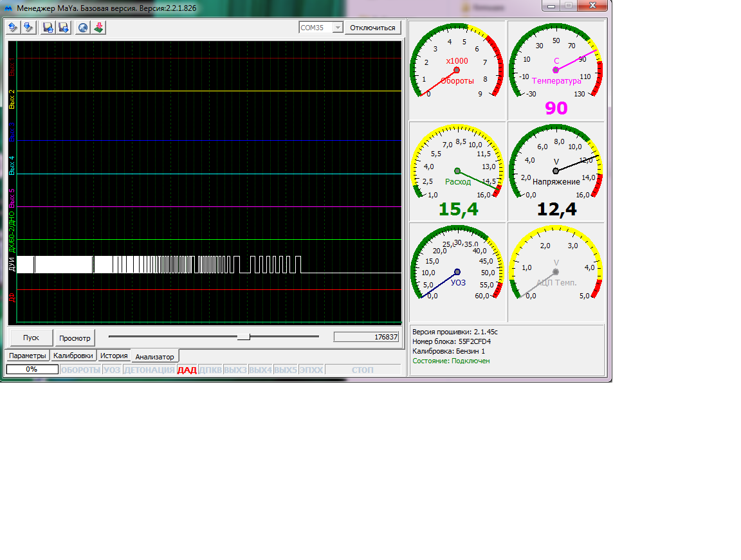Click the Версия прошивки: 2.1.45c text
This screenshot has height=560, width=741.
pyautogui.click(x=455, y=332)
